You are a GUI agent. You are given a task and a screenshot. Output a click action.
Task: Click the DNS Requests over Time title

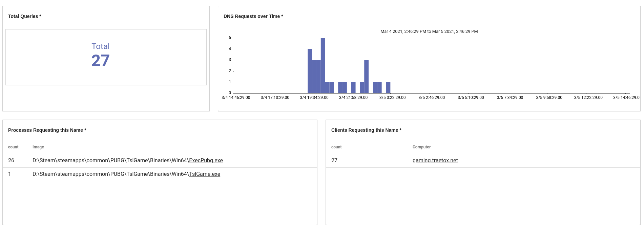tap(253, 16)
